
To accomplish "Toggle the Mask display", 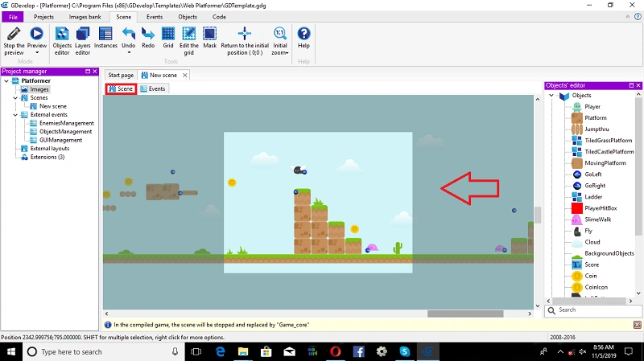I will point(209,38).
